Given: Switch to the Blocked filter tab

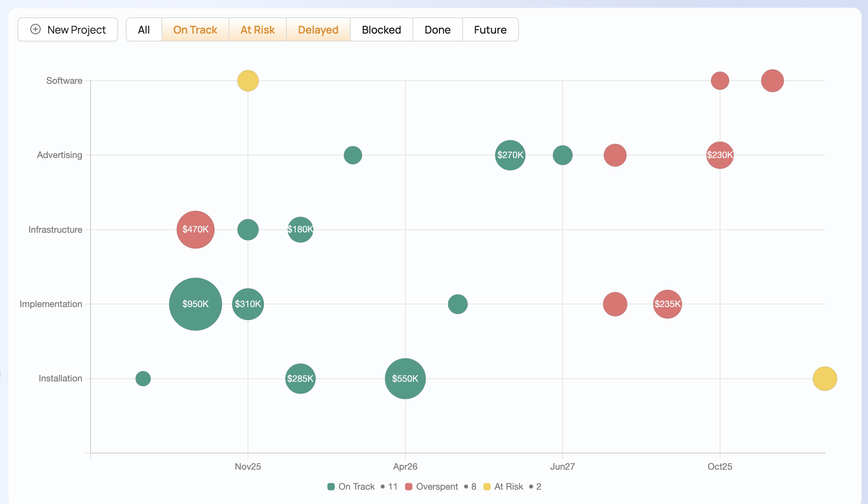Looking at the screenshot, I should (x=381, y=30).
